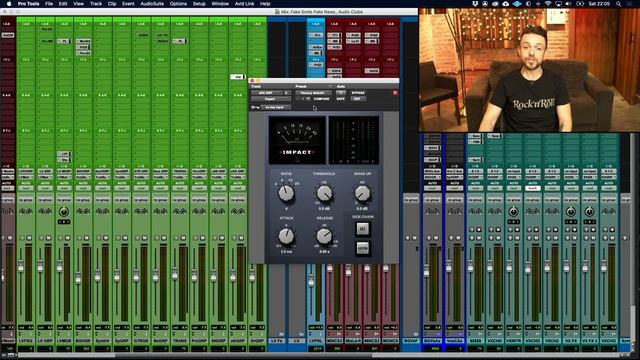
Task: Toggle automation Safe in plugin header
Action: tap(340, 99)
